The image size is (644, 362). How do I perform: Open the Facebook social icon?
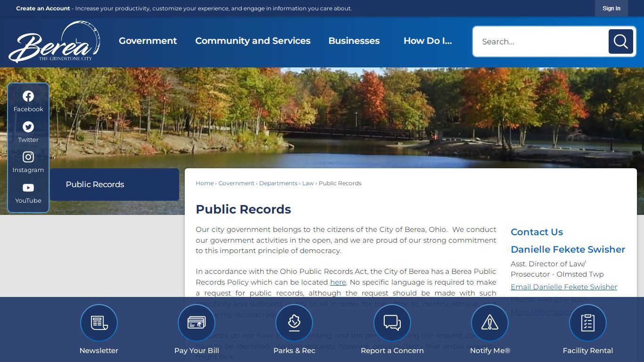click(28, 96)
